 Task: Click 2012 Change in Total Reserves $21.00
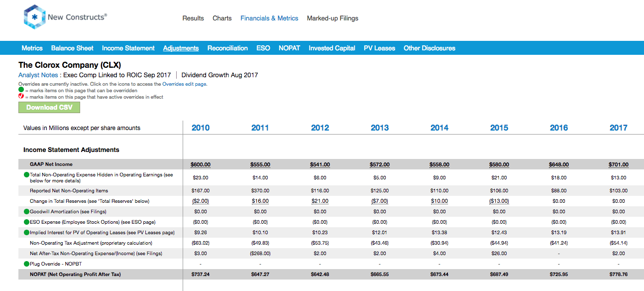[320, 201]
